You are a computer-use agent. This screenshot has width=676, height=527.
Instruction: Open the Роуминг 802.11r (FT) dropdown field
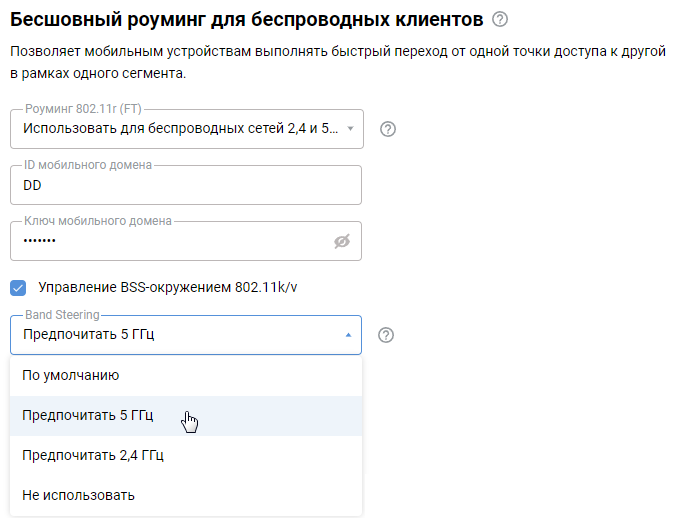tap(180, 129)
